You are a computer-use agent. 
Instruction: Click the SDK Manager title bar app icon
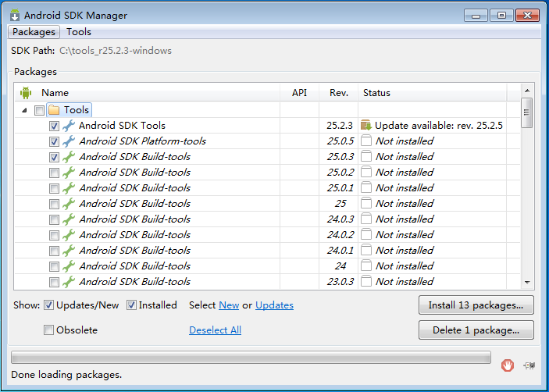[15, 16]
